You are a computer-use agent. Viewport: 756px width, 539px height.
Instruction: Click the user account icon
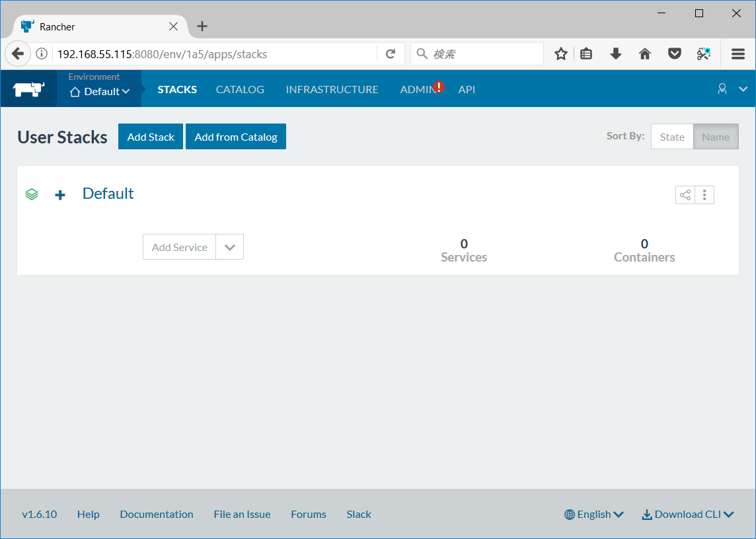click(x=722, y=89)
